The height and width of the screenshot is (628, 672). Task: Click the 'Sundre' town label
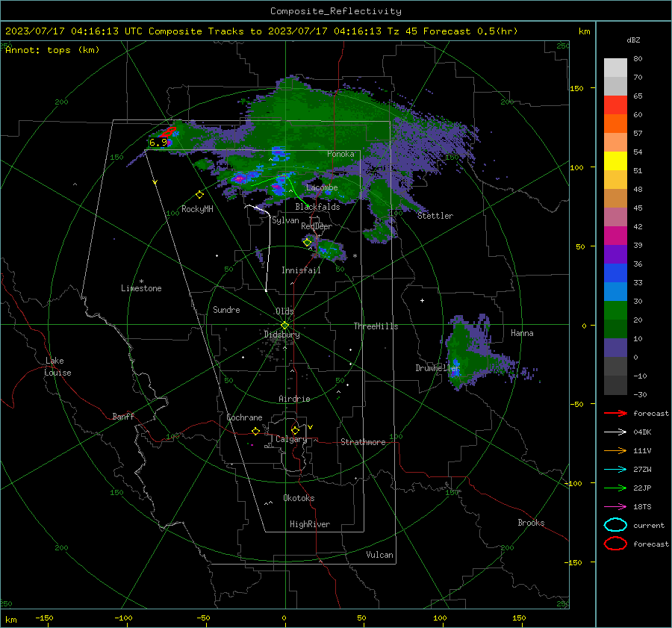coord(226,309)
